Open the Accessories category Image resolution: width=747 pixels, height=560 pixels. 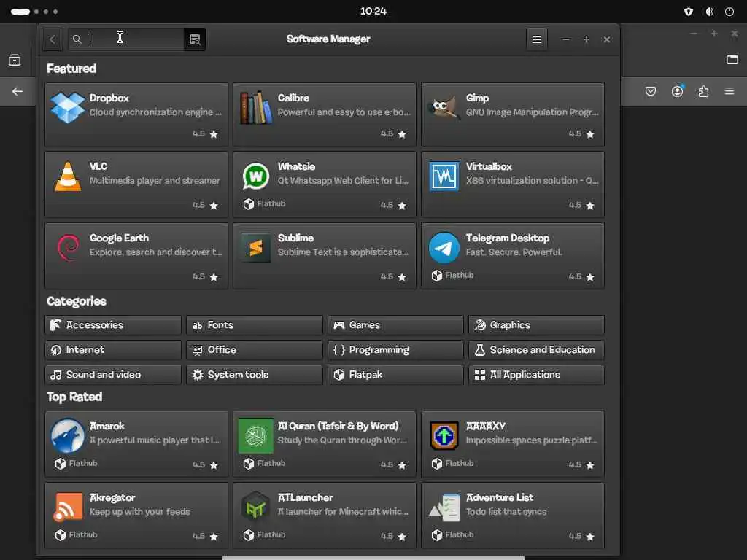(x=113, y=325)
